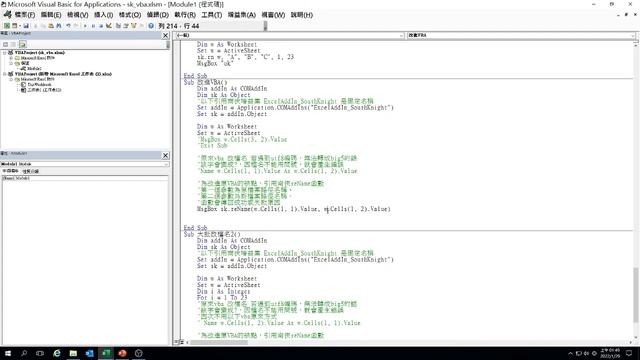Click the (Name) Module1 property row
The height and width of the screenshot is (360, 640).
pyautogui.click(x=84, y=178)
